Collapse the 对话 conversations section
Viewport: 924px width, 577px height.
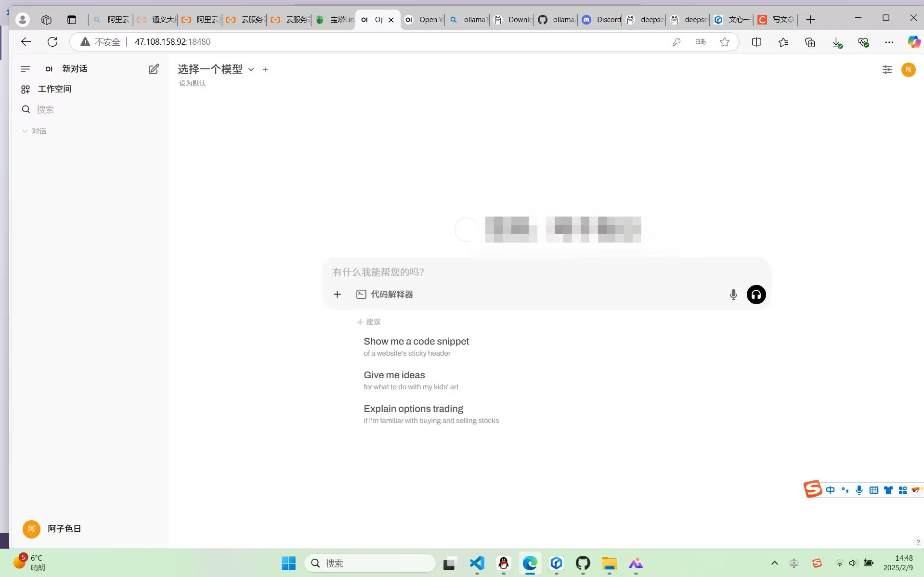coord(34,131)
